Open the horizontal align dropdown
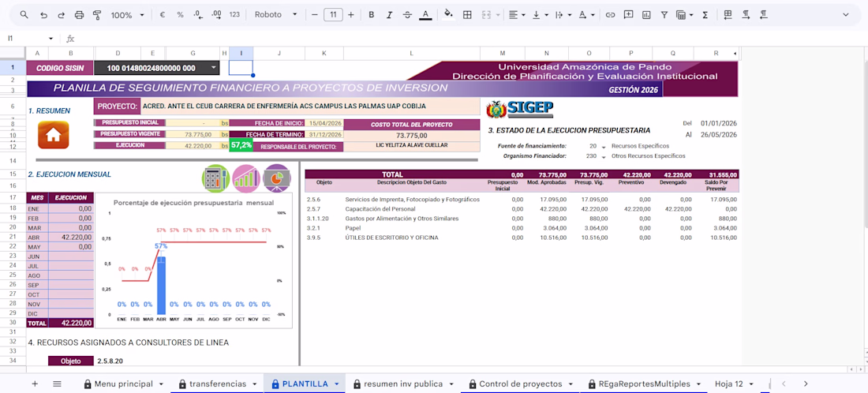The height and width of the screenshot is (393, 868). (x=517, y=15)
